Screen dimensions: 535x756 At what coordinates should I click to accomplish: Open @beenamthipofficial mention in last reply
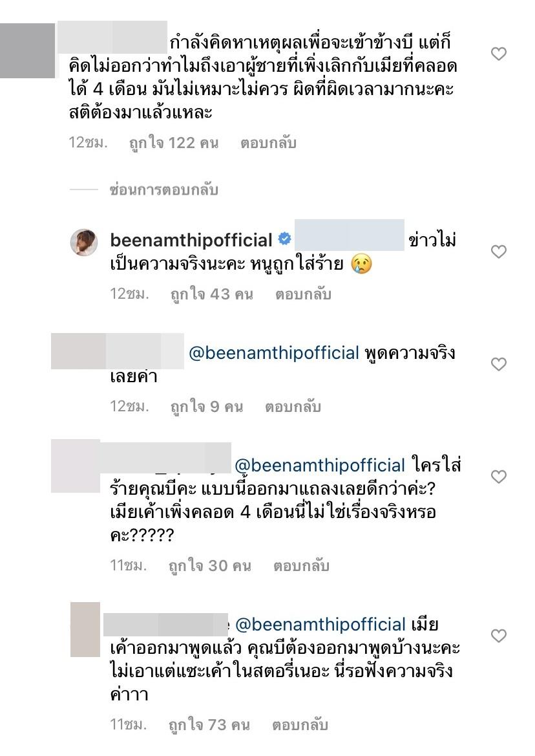tap(320, 625)
